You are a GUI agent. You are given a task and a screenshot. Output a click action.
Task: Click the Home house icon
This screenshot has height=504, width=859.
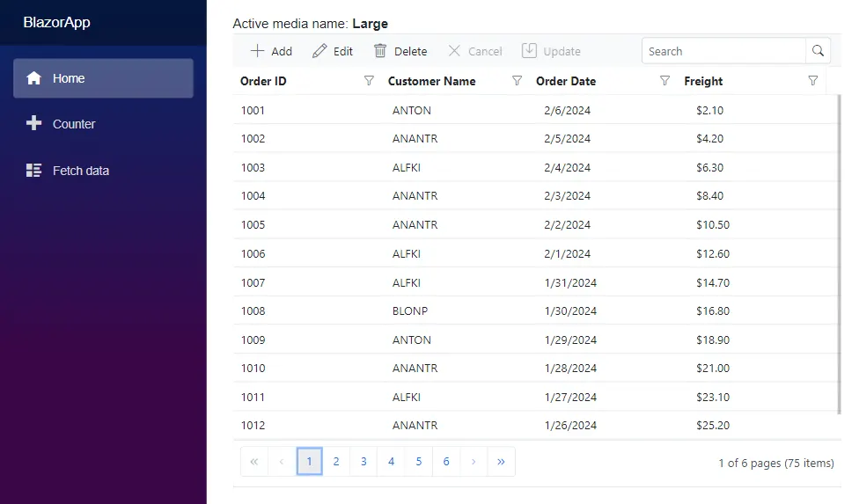(34, 78)
